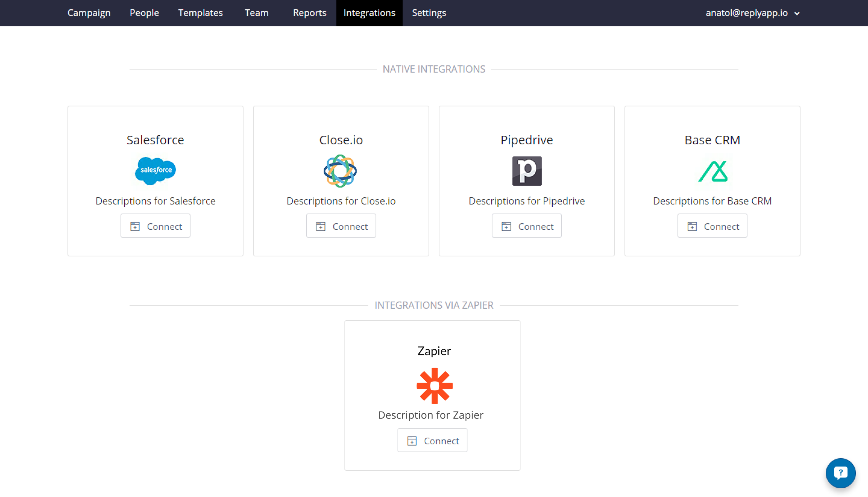Connect the Pipedrive integration
868x497 pixels.
(x=527, y=226)
